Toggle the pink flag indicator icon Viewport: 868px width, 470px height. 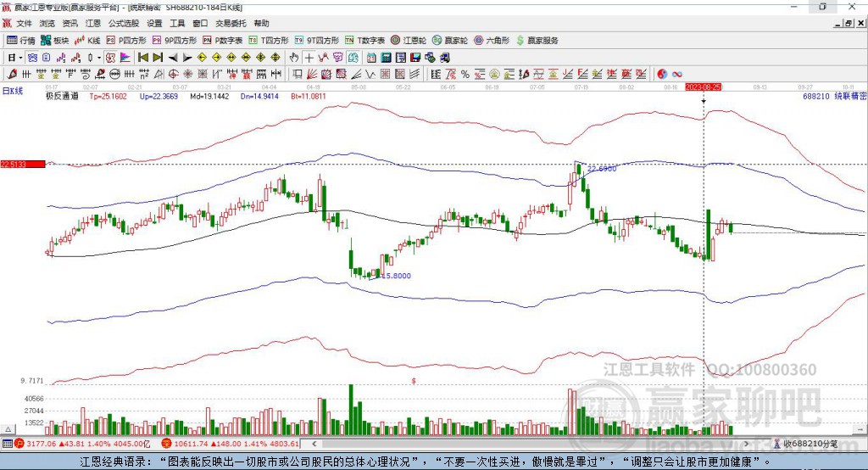pos(125,58)
